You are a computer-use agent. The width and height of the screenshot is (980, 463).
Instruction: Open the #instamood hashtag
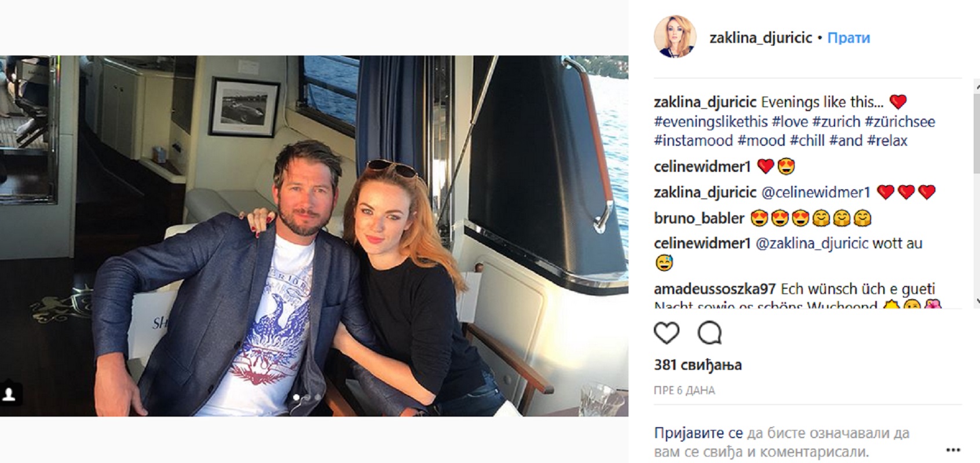(693, 141)
